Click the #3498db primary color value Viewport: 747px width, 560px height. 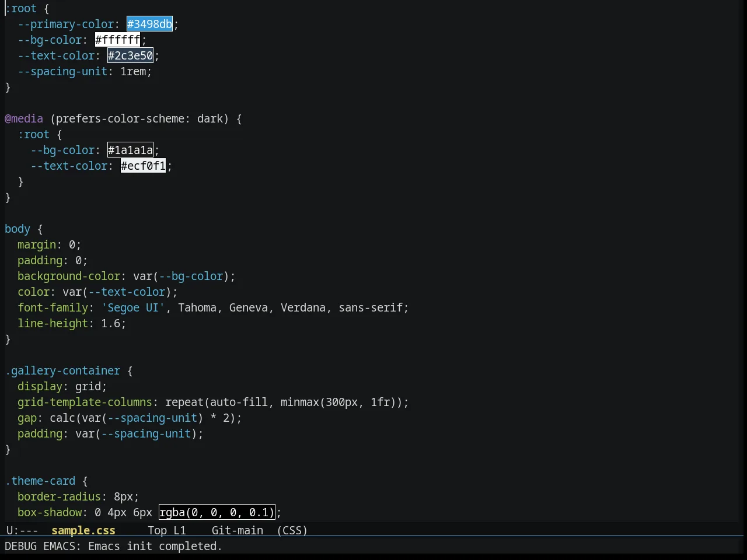[x=150, y=24]
